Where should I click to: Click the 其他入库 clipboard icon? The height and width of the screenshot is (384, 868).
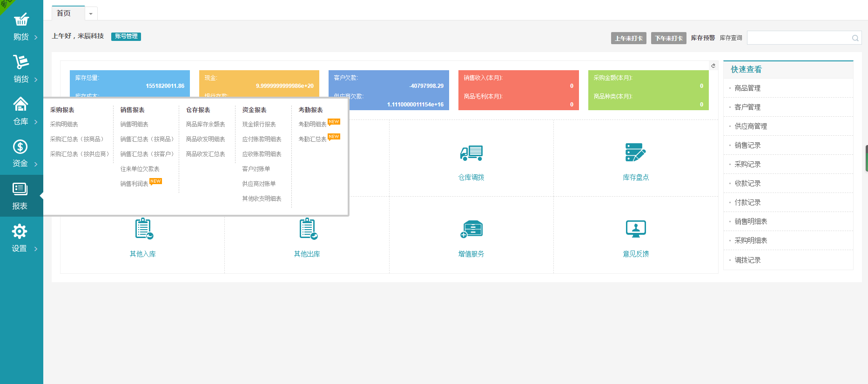[x=143, y=229]
